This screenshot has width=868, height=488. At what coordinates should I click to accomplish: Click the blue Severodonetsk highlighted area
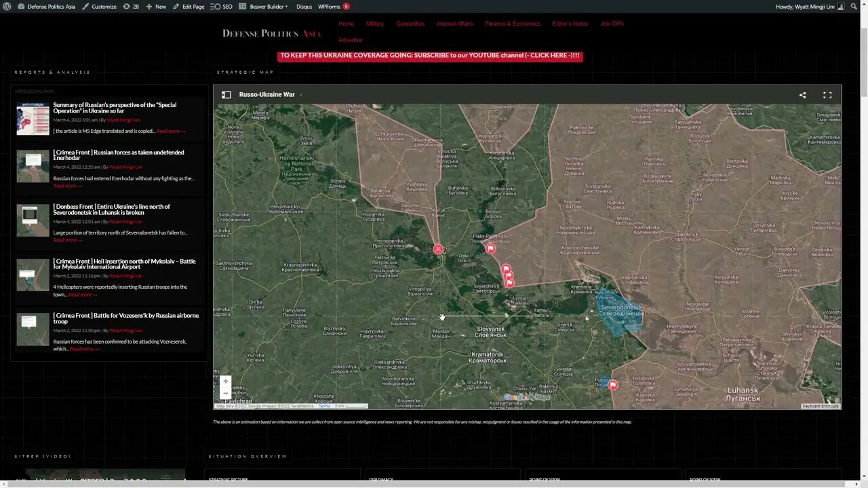point(618,313)
